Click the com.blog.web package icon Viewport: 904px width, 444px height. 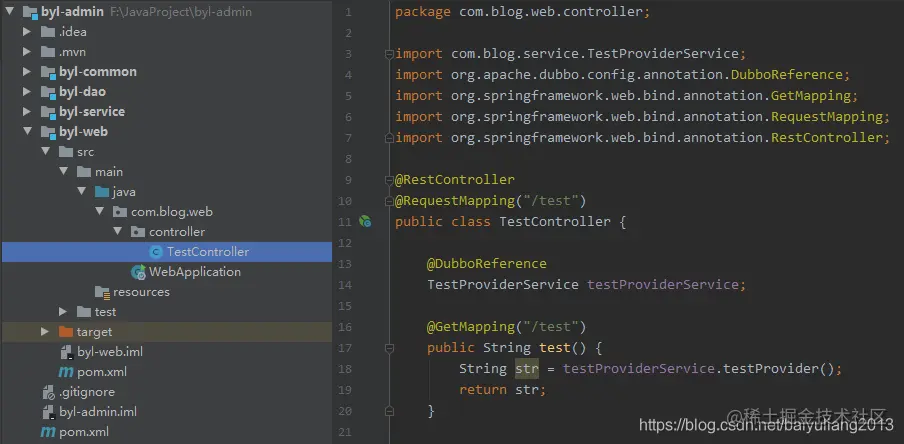tap(120, 212)
